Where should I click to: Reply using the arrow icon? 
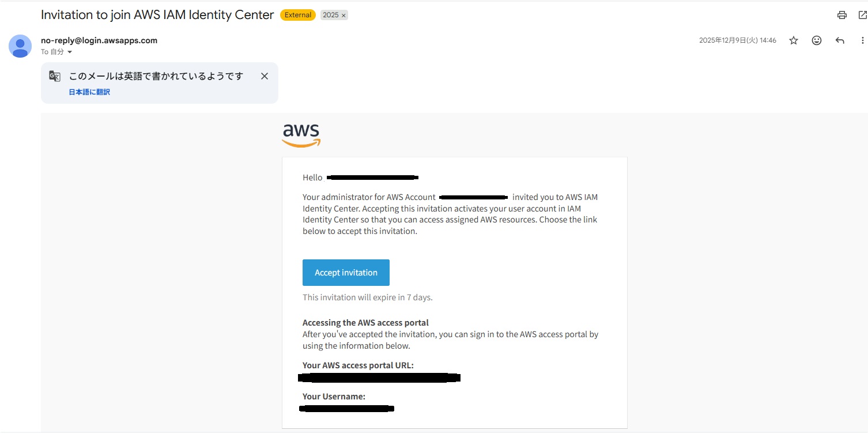click(x=840, y=40)
